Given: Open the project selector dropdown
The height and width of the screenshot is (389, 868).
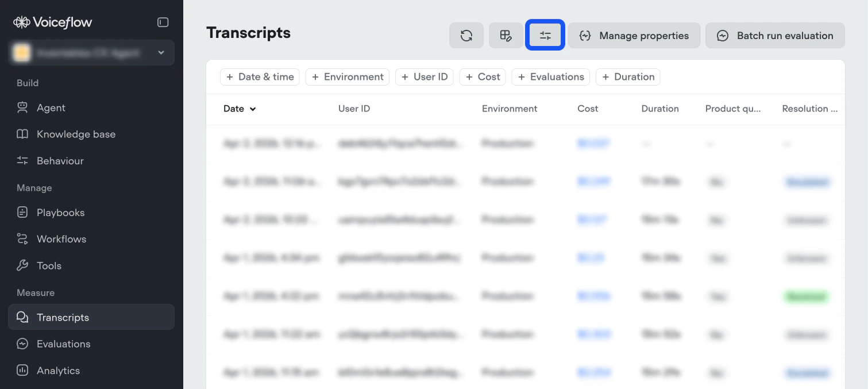Looking at the screenshot, I should coord(91,53).
